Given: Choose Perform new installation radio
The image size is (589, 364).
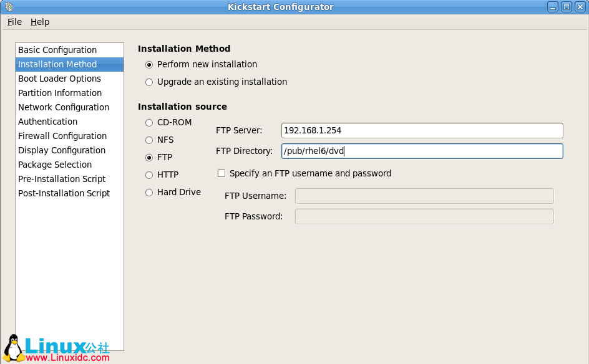Looking at the screenshot, I should coord(149,65).
